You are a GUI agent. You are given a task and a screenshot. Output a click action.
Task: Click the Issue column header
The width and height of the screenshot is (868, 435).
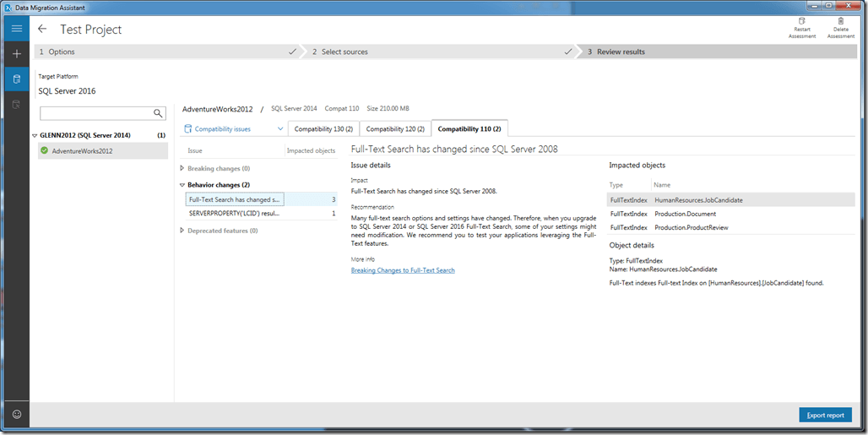[x=195, y=150]
